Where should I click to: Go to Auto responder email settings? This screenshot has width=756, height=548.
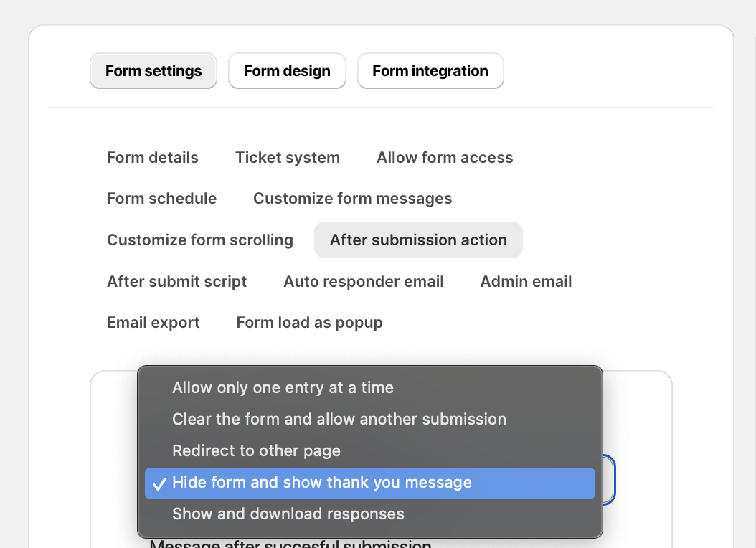[364, 282]
